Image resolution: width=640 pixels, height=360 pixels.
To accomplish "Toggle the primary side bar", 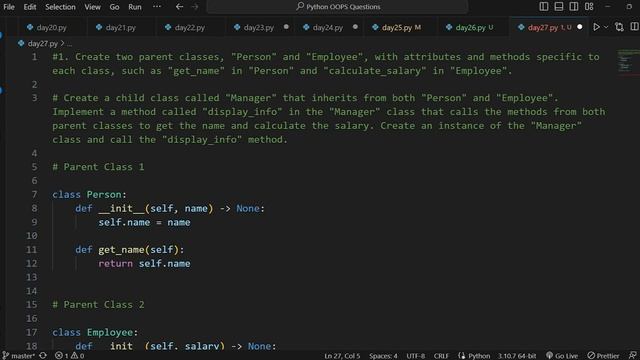I will click(x=544, y=7).
